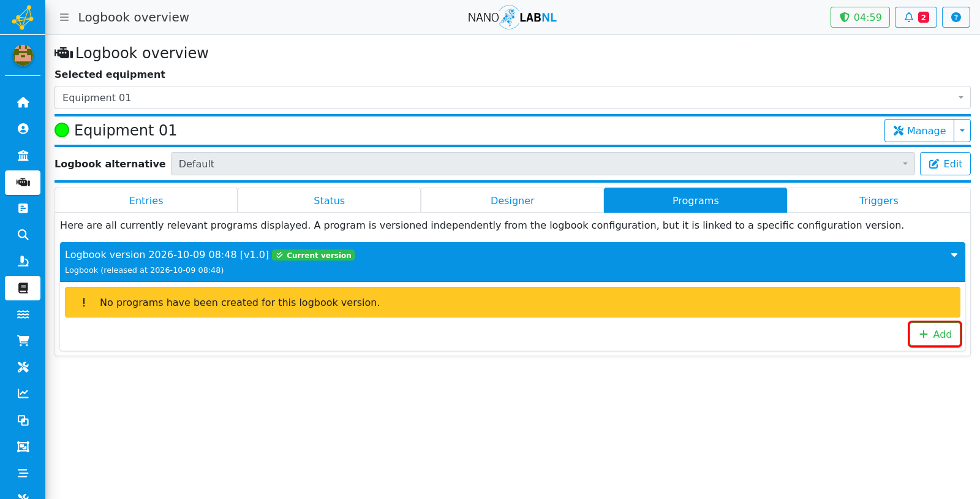Open the shopping cart sidebar icon

[x=23, y=341]
